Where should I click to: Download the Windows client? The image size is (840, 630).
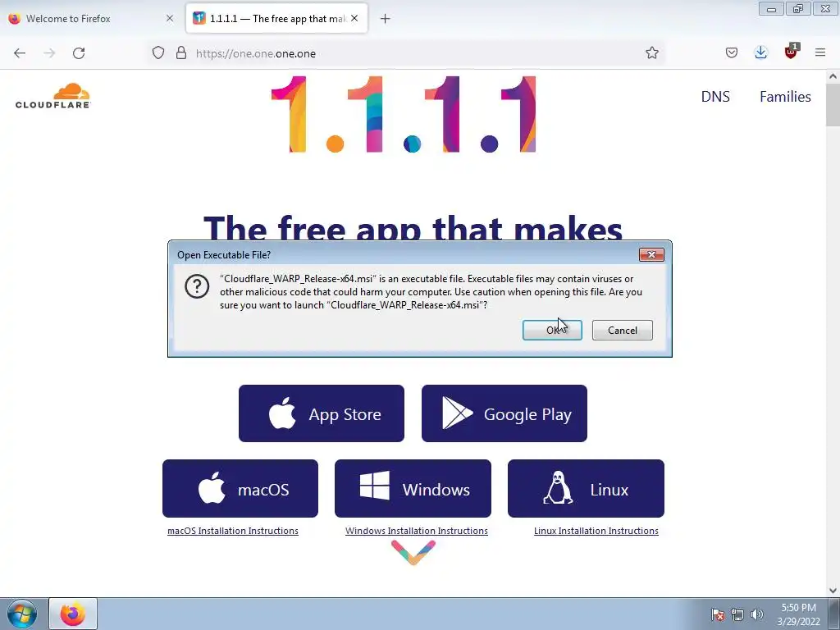point(413,489)
